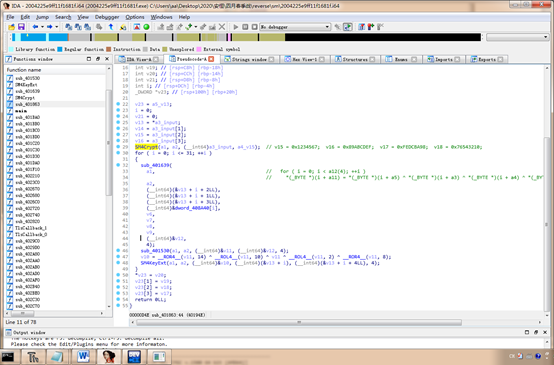Open the dropdown beside the green arrow icon
This screenshot has height=365, width=554.
[196, 27]
